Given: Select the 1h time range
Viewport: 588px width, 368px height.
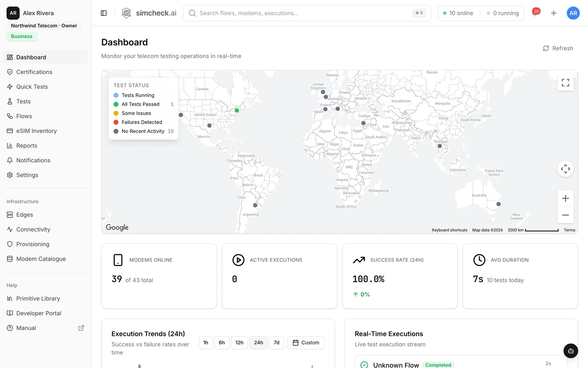Looking at the screenshot, I should [x=206, y=343].
